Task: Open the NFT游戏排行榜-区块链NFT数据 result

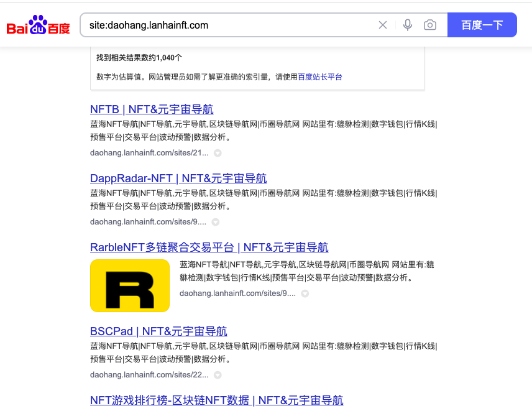Action: click(217, 400)
